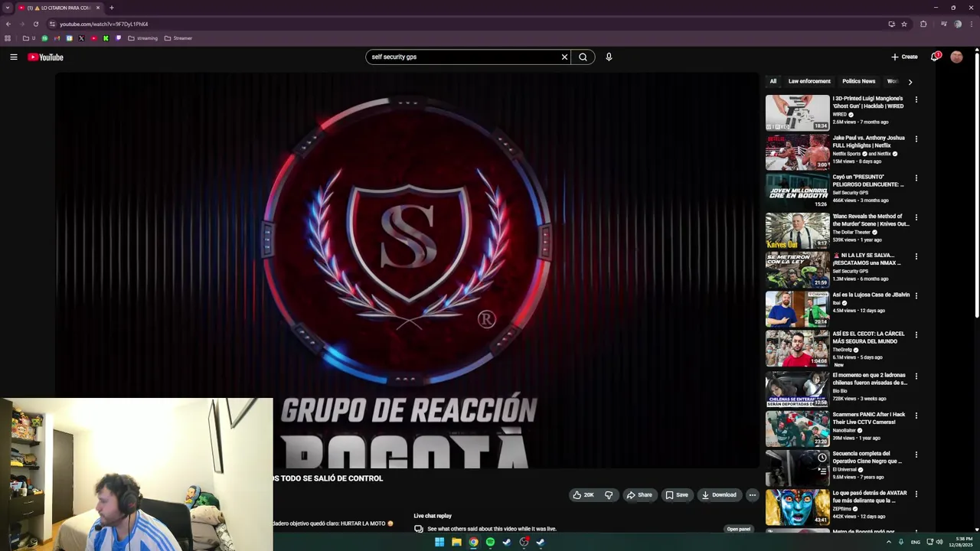Open the YouTube guide hamburger menu
The image size is (980, 551).
(x=14, y=57)
